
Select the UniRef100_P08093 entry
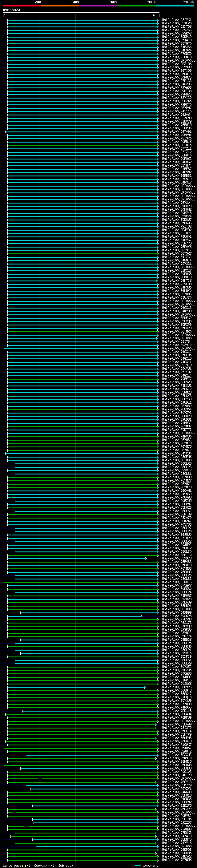pyautogui.click(x=176, y=498)
